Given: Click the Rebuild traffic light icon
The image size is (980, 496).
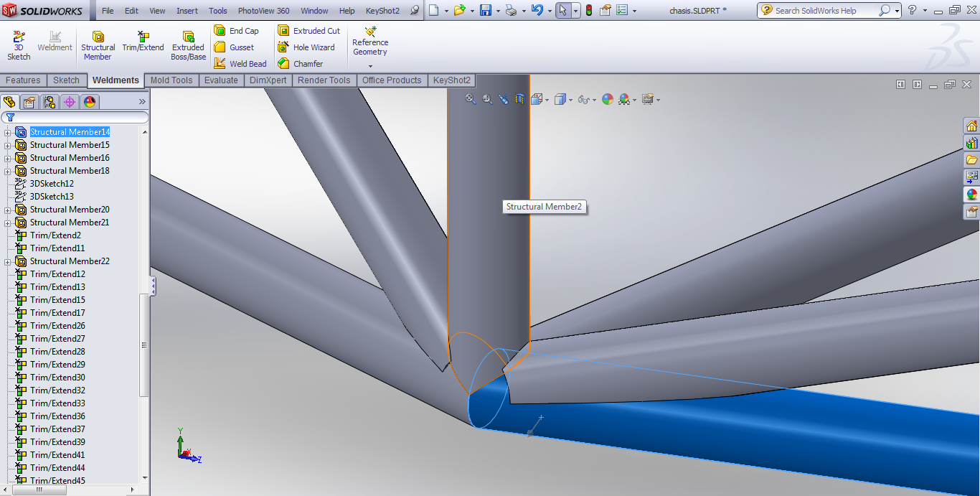Looking at the screenshot, I should [589, 11].
